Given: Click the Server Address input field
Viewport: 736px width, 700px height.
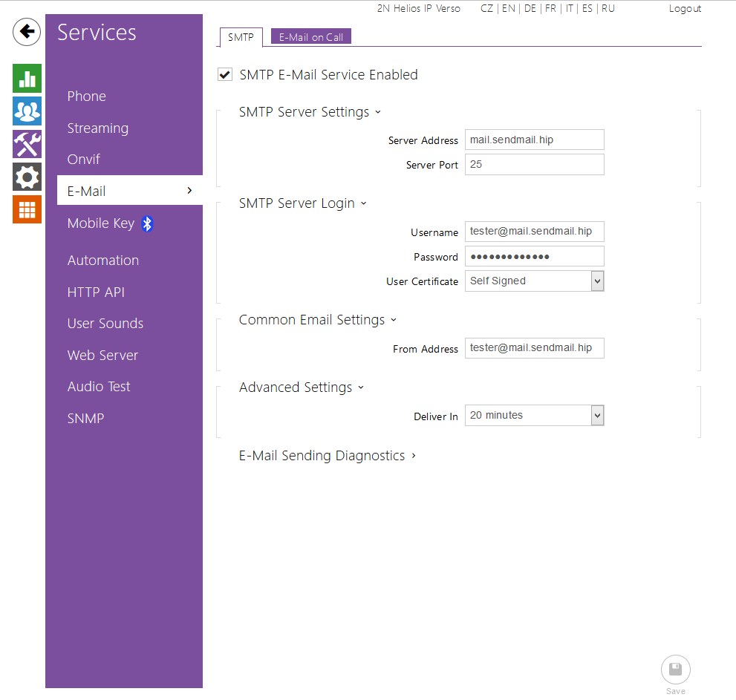Looking at the screenshot, I should coord(534,140).
